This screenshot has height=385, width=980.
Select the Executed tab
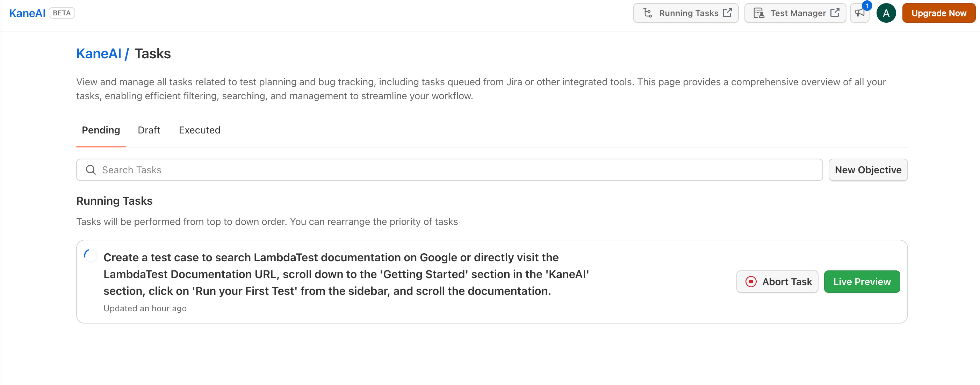click(199, 130)
